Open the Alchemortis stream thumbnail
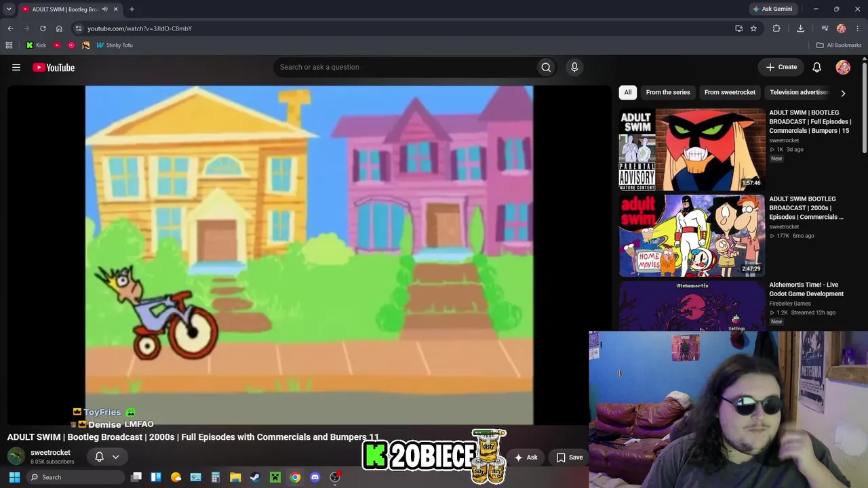The image size is (868, 488). click(x=692, y=306)
